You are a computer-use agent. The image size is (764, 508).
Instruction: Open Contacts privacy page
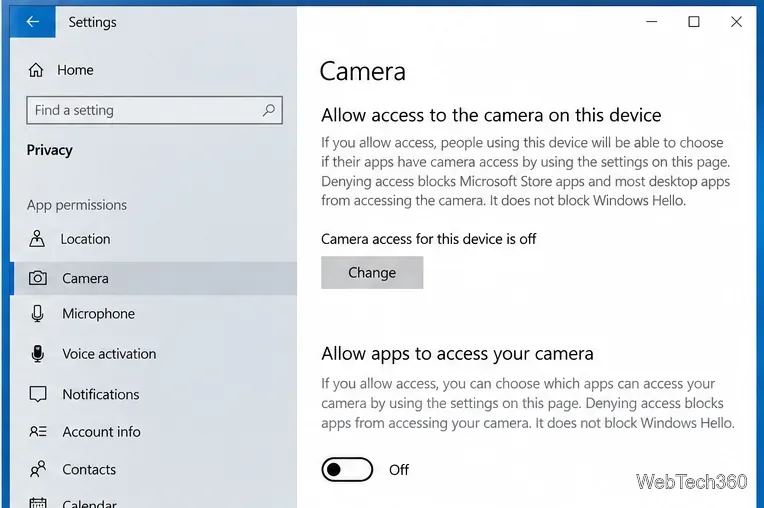(89, 470)
